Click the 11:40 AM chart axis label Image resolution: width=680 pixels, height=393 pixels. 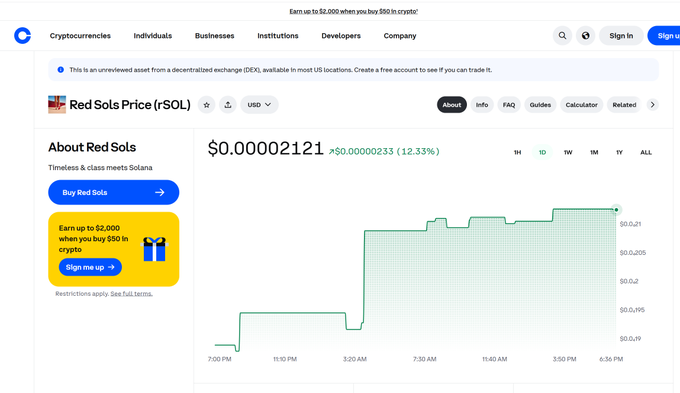pyautogui.click(x=494, y=359)
